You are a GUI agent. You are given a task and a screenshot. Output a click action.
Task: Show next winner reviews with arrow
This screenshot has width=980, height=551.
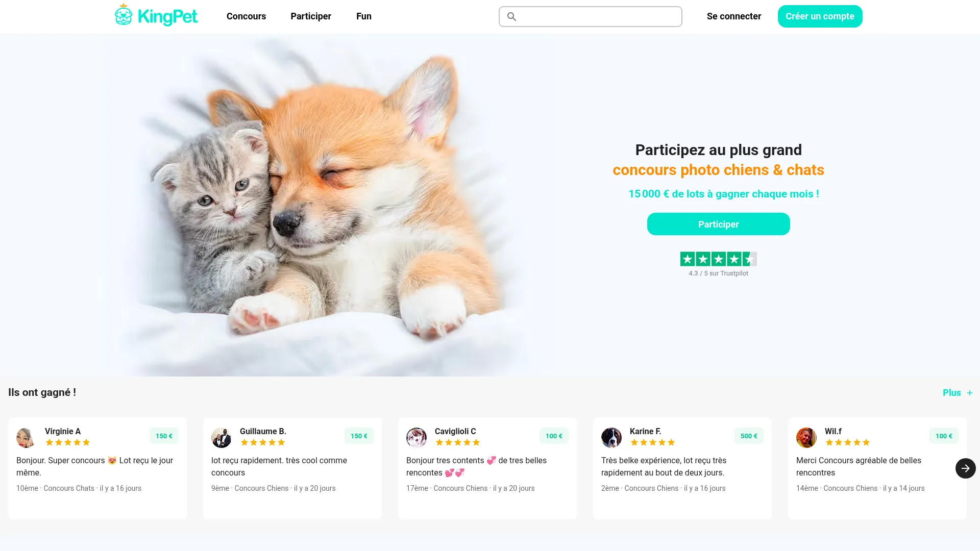coord(965,468)
